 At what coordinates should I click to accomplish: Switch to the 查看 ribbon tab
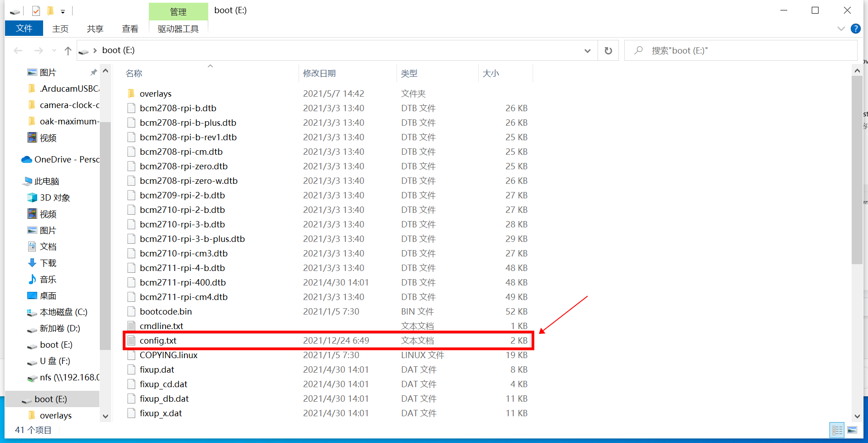coord(130,29)
